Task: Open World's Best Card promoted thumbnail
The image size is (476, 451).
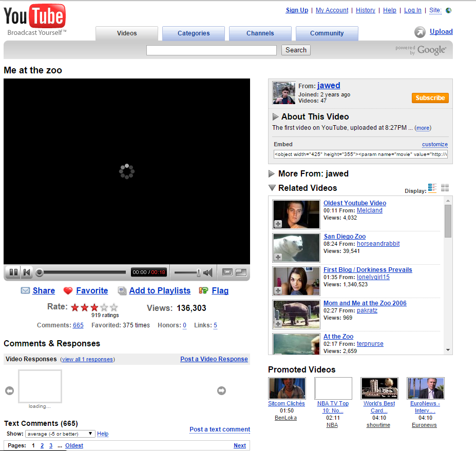Action: (379, 388)
